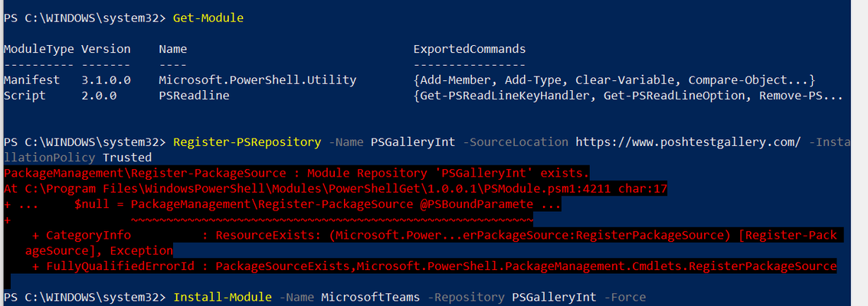
Task: Click the -Repository parameter
Action: click(x=470, y=297)
